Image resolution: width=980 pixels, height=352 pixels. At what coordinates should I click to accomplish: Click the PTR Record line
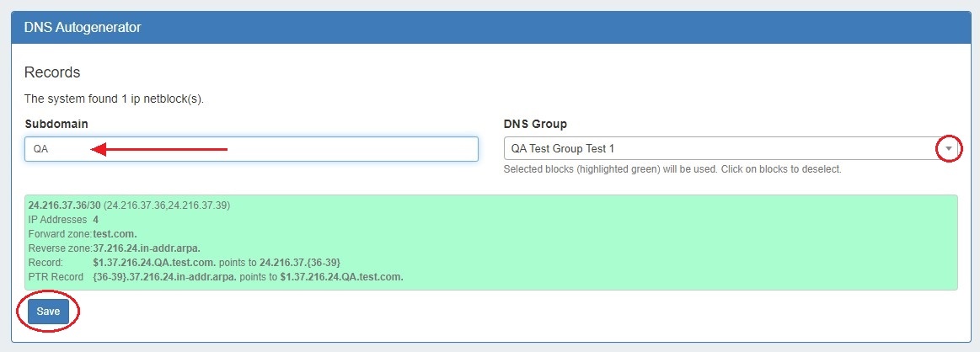215,277
